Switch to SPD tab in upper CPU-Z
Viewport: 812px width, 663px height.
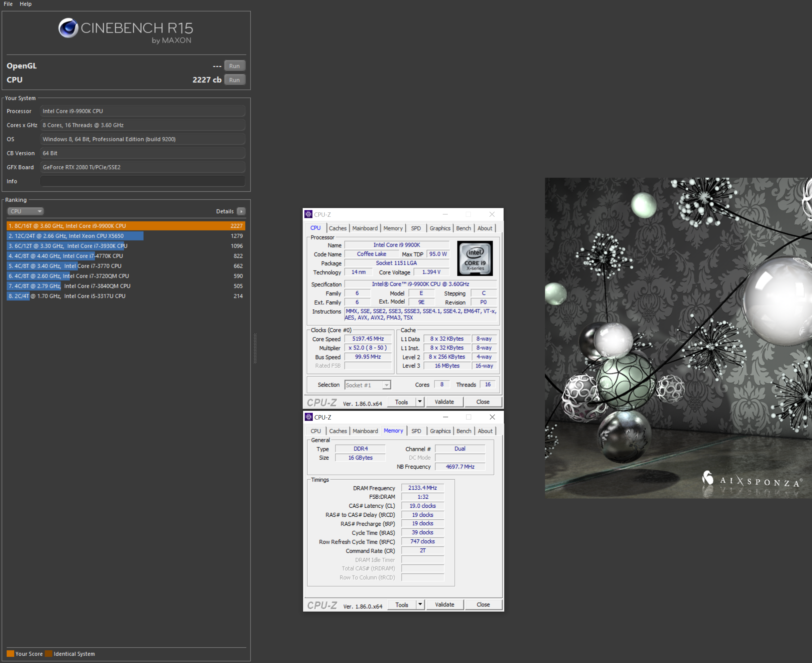pos(416,228)
